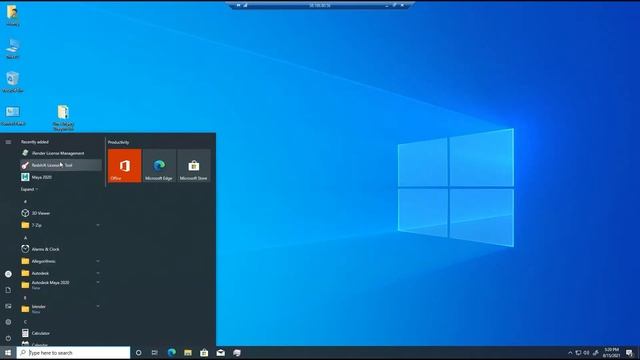Viewport: 640px width, 360px height.
Task: Expand the Start menu hamburger navigation
Action: pyautogui.click(x=8, y=142)
